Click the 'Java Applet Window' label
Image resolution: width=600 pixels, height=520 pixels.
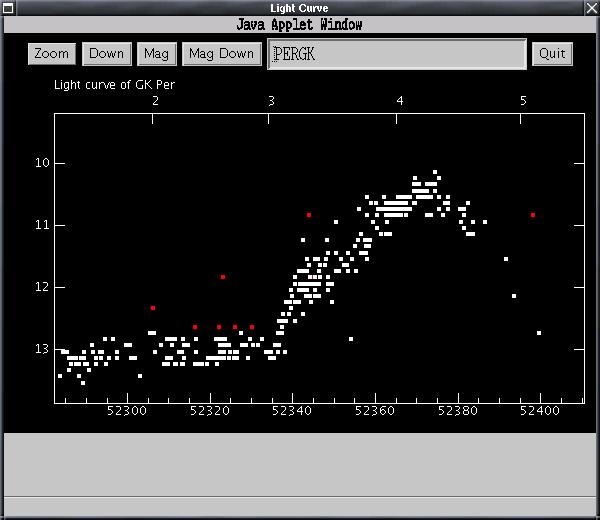pos(299,24)
